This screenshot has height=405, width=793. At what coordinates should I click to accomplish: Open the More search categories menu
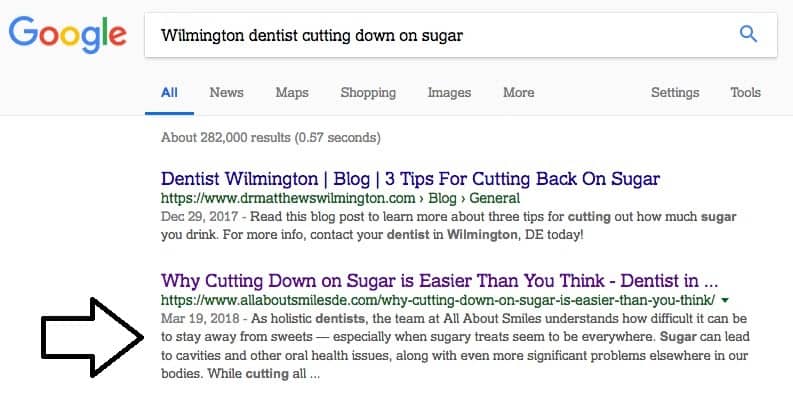click(x=518, y=93)
